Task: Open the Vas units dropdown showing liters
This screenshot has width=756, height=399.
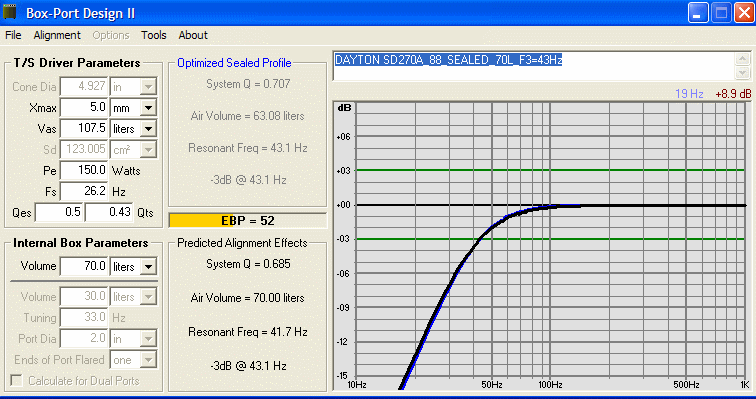Action: click(148, 129)
